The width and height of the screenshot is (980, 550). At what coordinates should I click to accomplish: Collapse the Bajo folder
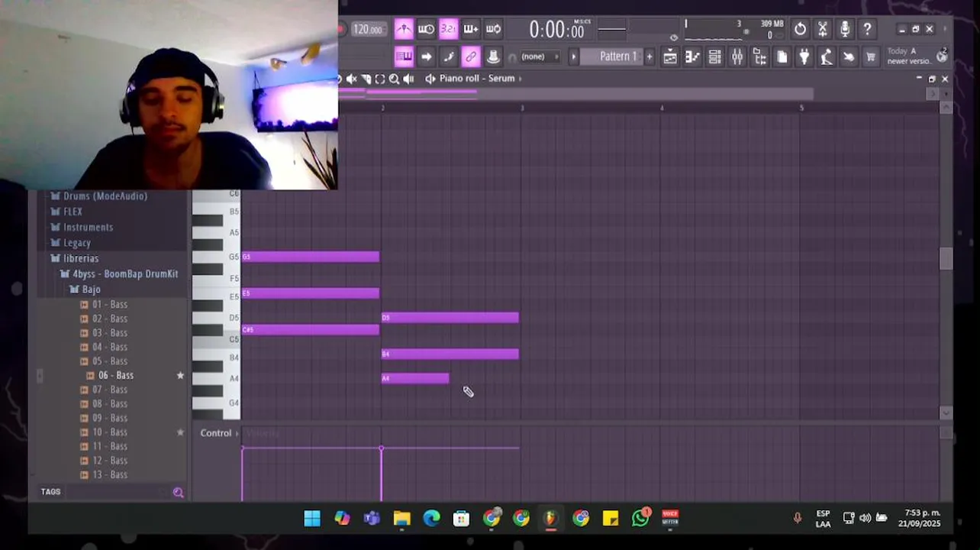[x=85, y=290]
